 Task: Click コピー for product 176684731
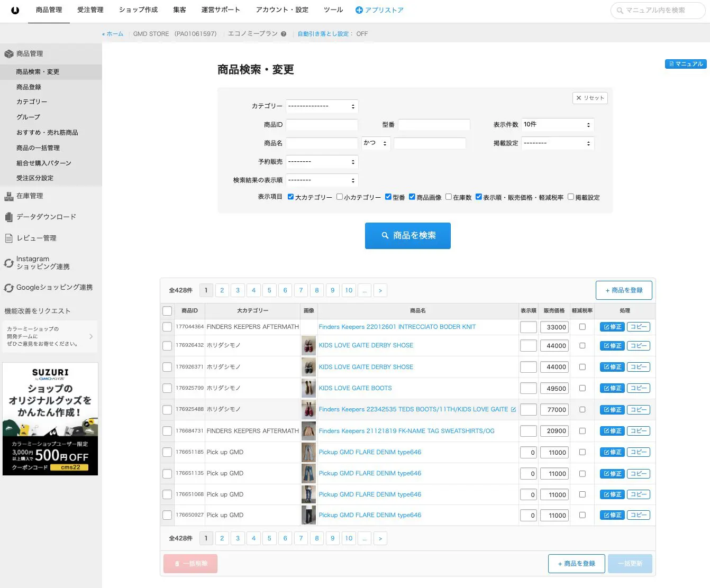(639, 431)
